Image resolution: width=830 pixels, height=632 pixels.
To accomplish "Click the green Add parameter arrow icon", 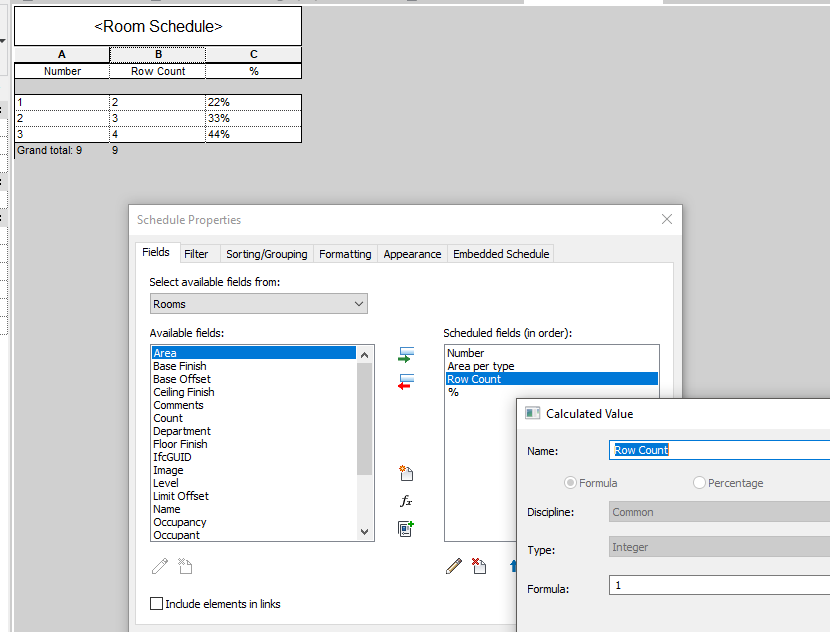I will (x=406, y=355).
